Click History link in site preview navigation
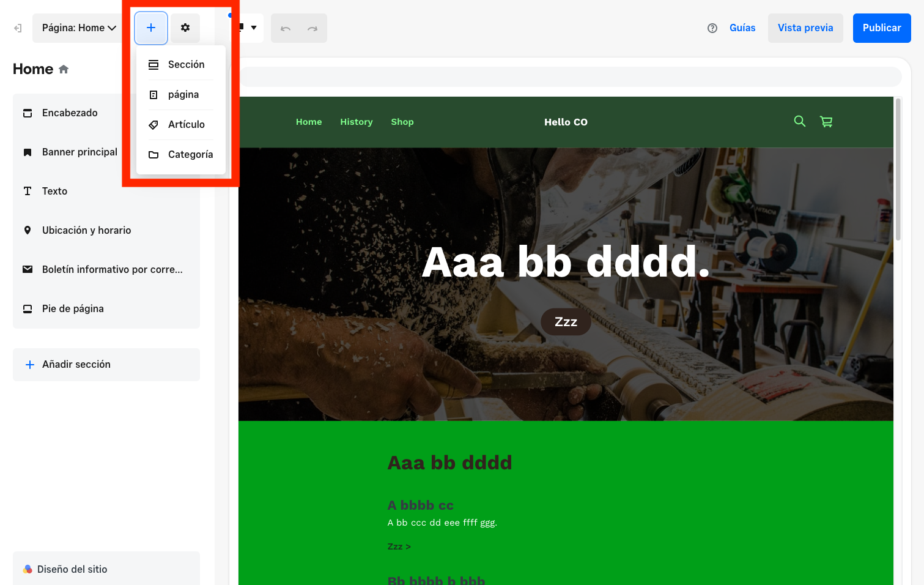 pyautogui.click(x=357, y=122)
